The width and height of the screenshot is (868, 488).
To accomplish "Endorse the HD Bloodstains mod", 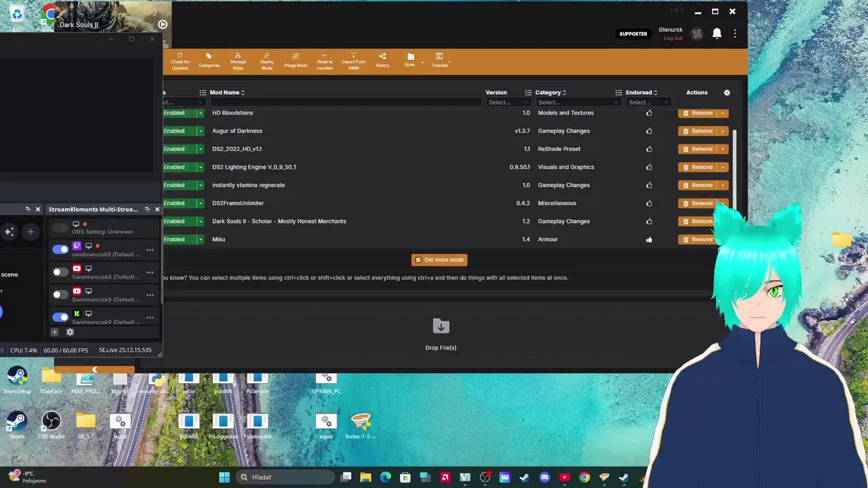I will tap(649, 113).
